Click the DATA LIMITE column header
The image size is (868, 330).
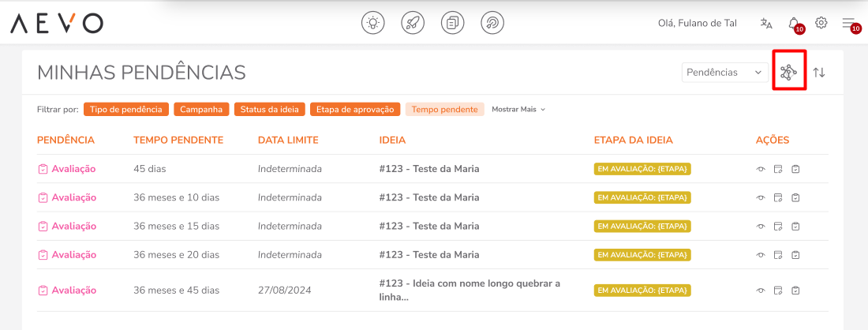(288, 140)
